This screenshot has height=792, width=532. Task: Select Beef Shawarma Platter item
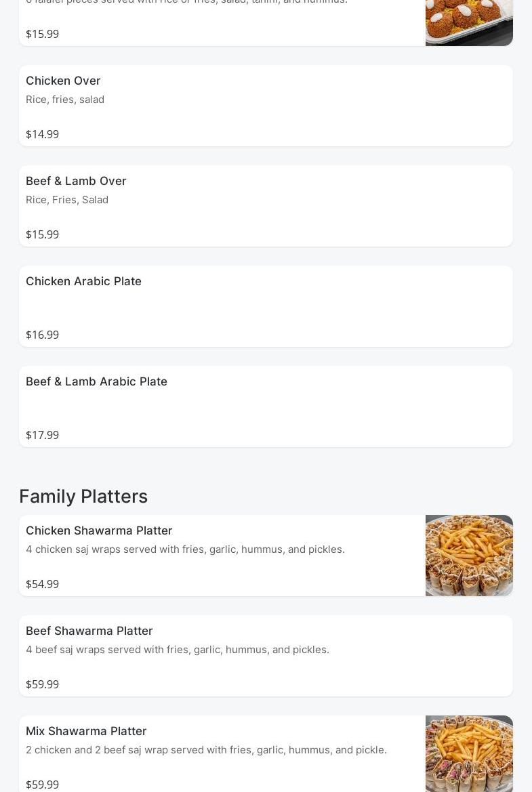point(266,656)
